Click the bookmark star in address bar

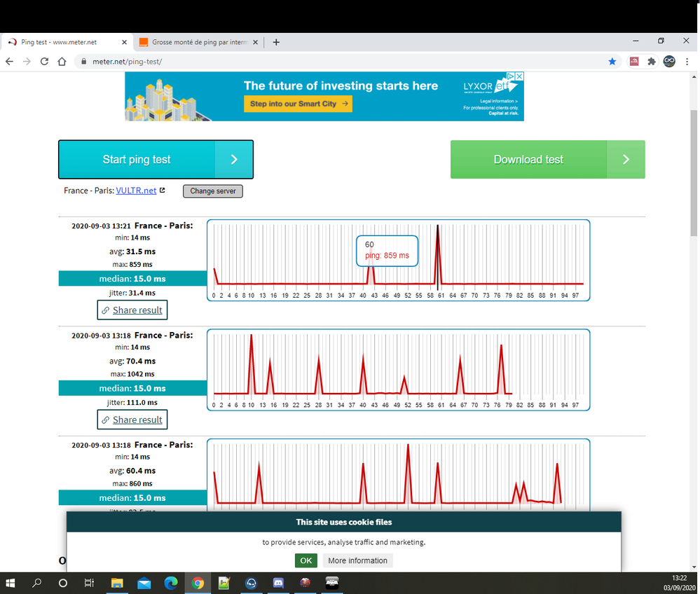click(612, 62)
